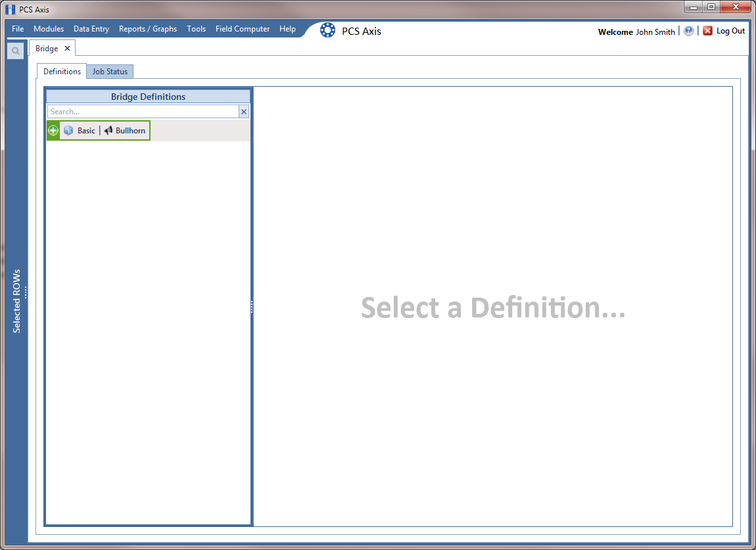Open the search magnifier in the sidebar
Viewport: 756px width, 550px height.
(15, 51)
